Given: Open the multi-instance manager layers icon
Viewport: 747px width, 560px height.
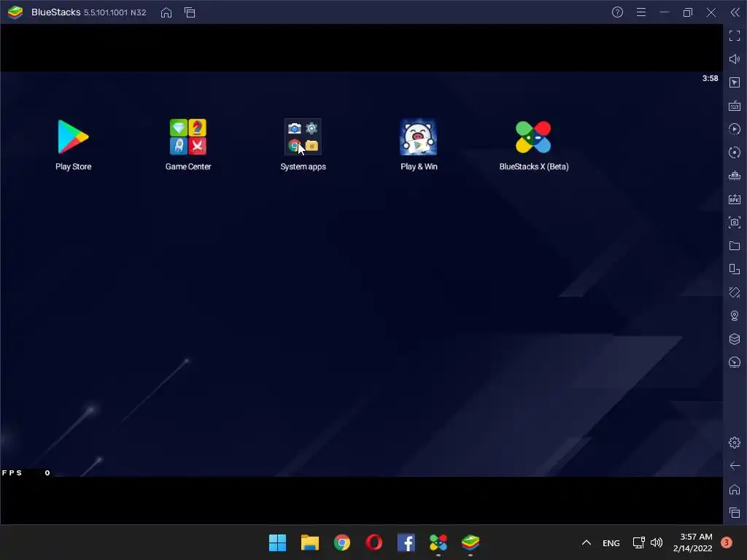Looking at the screenshot, I should point(735,339).
